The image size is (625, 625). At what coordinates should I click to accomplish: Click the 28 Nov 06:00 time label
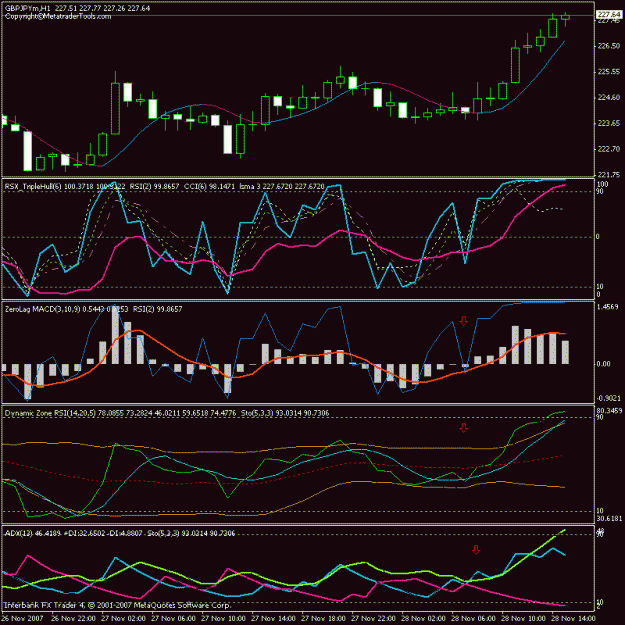point(473,618)
